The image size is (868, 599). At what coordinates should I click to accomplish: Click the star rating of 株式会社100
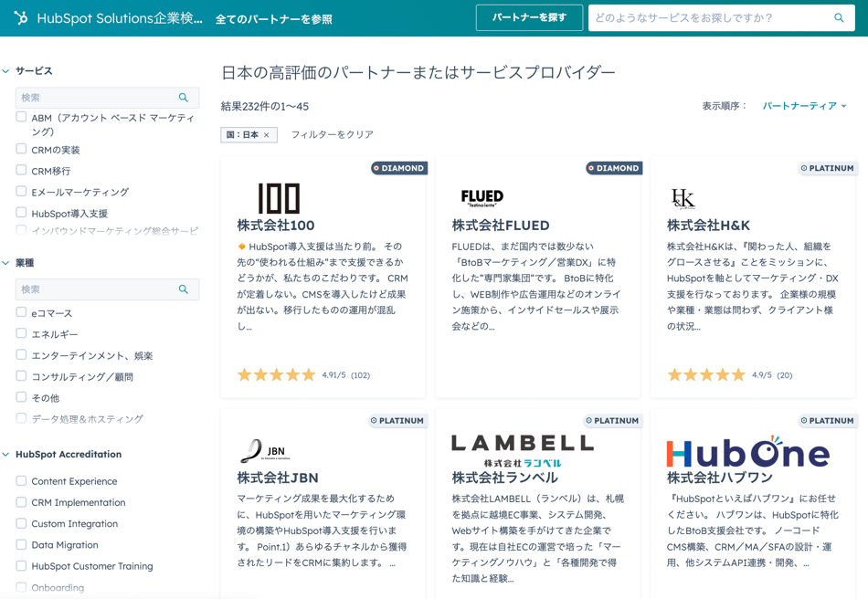pos(276,375)
